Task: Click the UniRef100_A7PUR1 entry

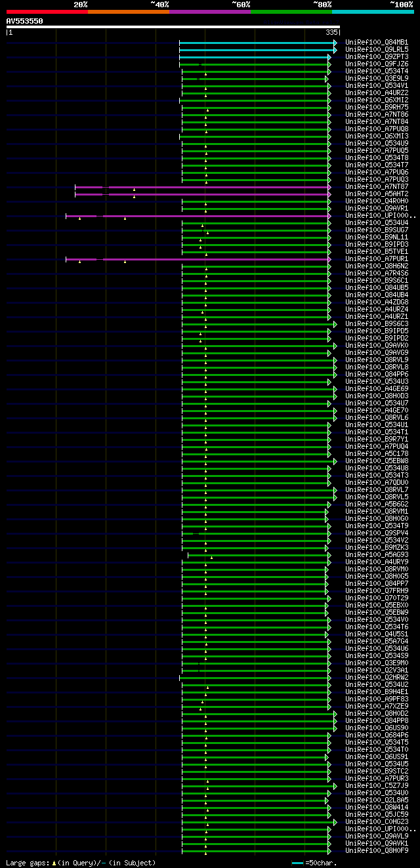Action: coord(377,259)
